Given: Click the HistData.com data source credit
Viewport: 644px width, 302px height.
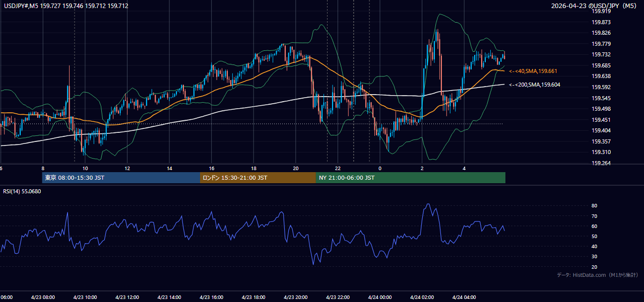Looking at the screenshot, I should [597, 275].
